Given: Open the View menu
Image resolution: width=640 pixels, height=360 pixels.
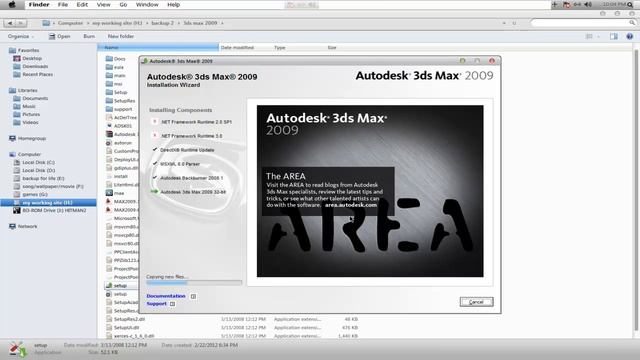Looking at the screenshot, I should pyautogui.click(x=103, y=5).
